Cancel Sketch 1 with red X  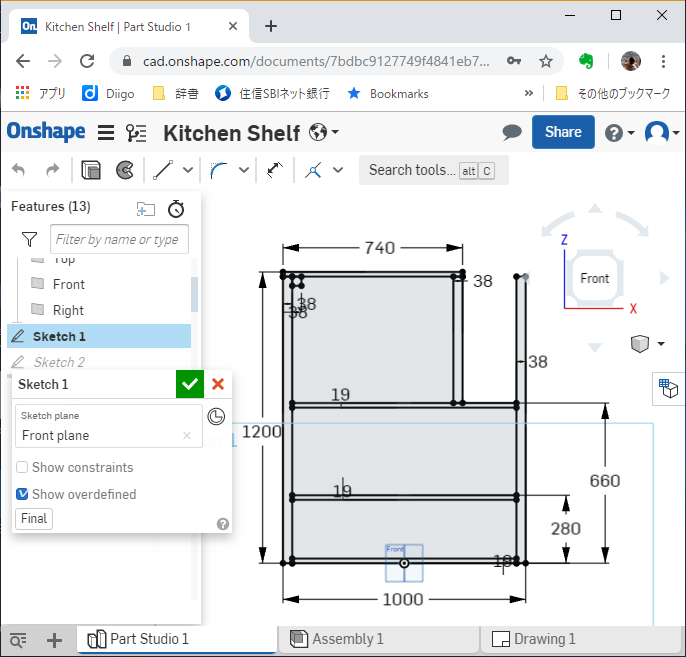[218, 384]
